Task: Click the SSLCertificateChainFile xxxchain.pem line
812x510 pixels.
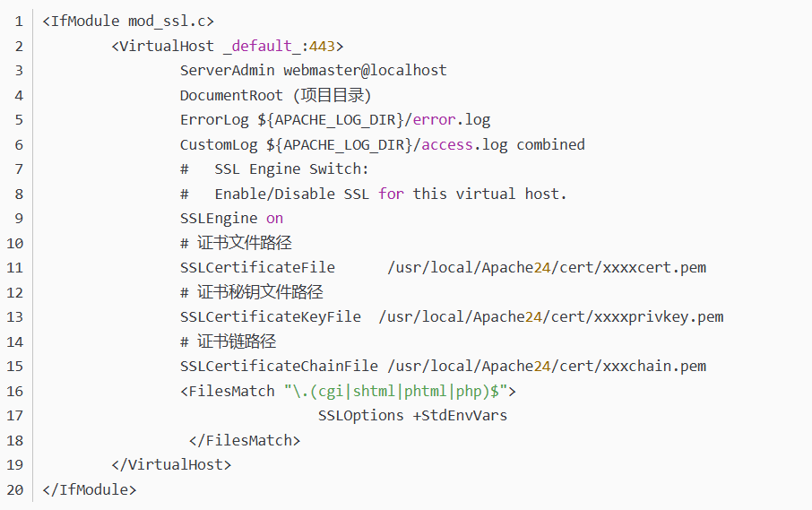Action: coord(443,366)
